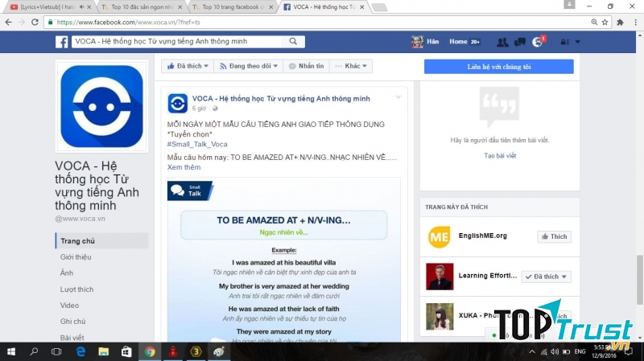Click the search magnifier button
Viewport: 644px width, 361px height.
294,41
